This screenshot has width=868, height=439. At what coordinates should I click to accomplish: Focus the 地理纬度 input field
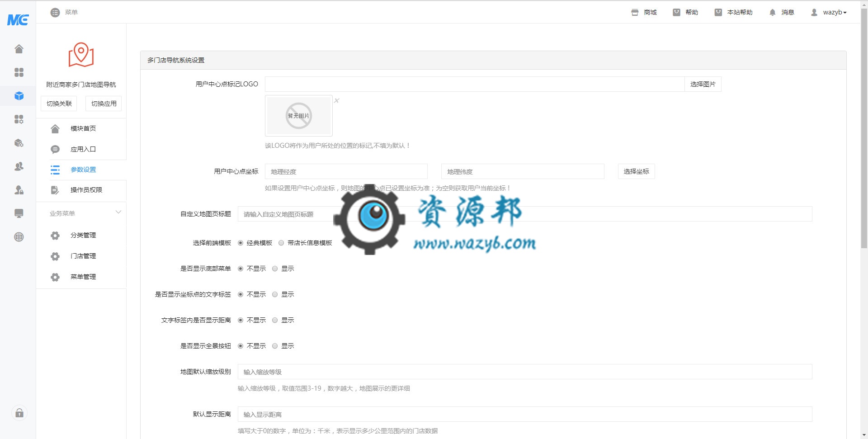click(x=523, y=171)
